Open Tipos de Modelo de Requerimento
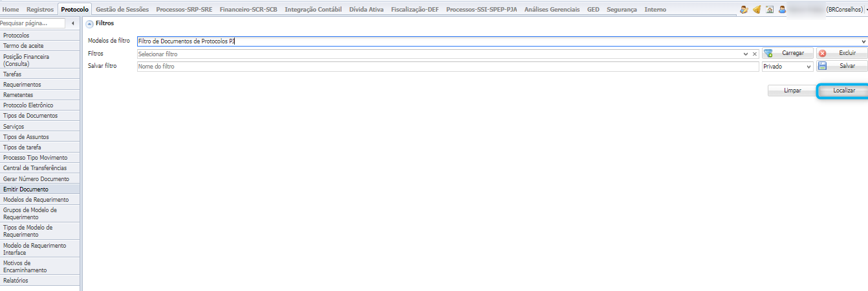Image resolution: width=868 pixels, height=291 pixels. [x=40, y=232]
